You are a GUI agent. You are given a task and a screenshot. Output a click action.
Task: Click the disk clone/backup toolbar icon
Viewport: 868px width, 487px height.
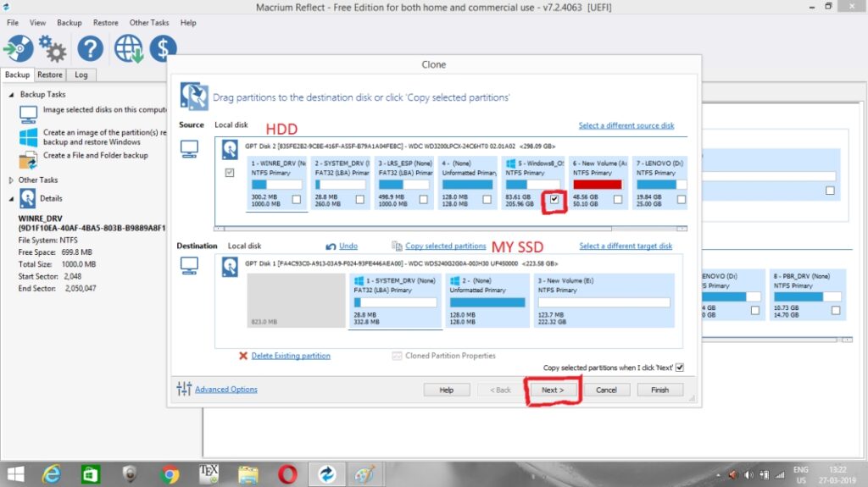click(19, 49)
